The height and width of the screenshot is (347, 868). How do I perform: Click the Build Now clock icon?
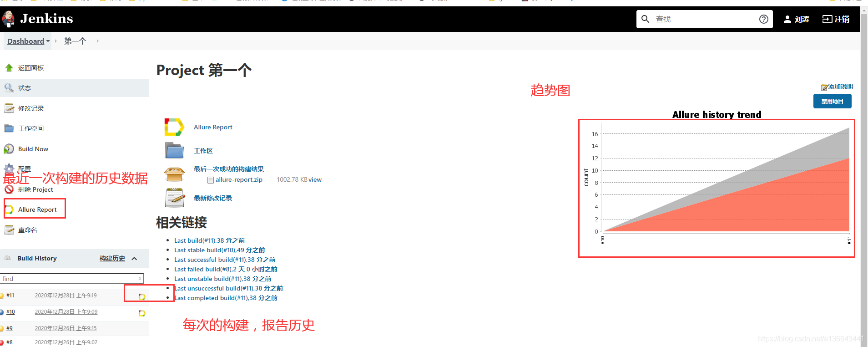tap(9, 149)
